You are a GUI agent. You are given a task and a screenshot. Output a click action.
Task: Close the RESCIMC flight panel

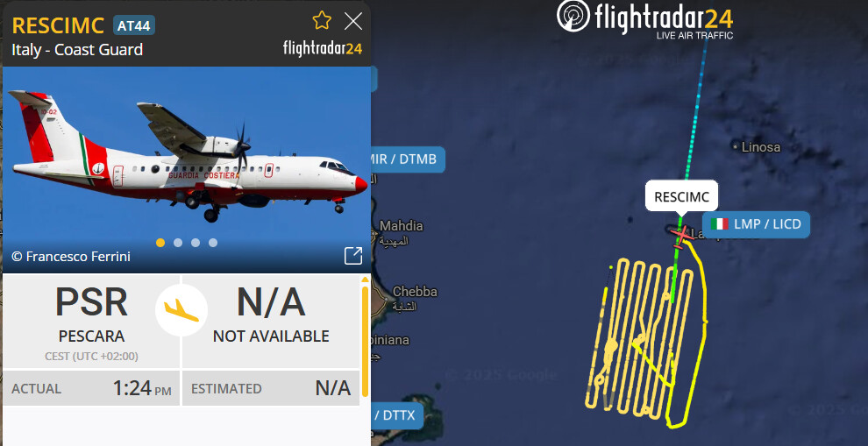point(353,22)
